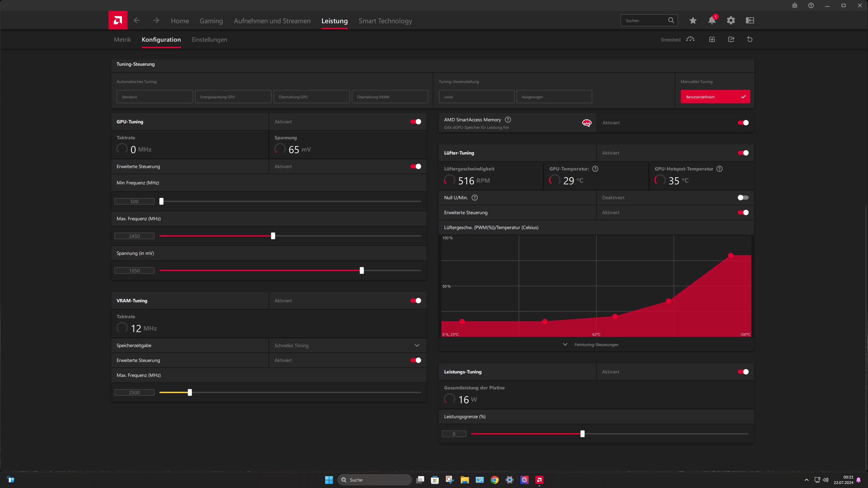
Task: Click SmartAccess Memory help question icon
Action: click(508, 120)
